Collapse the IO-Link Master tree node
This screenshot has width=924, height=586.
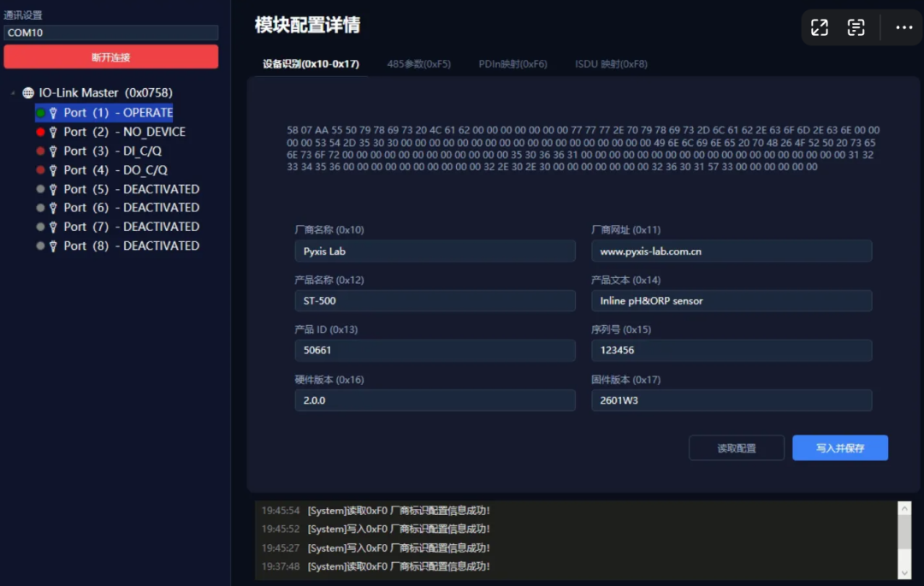13,92
